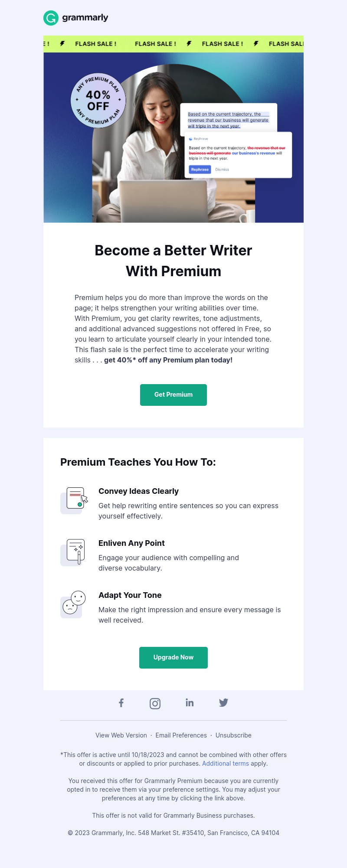Click the grammarly wordmark text

click(x=85, y=18)
